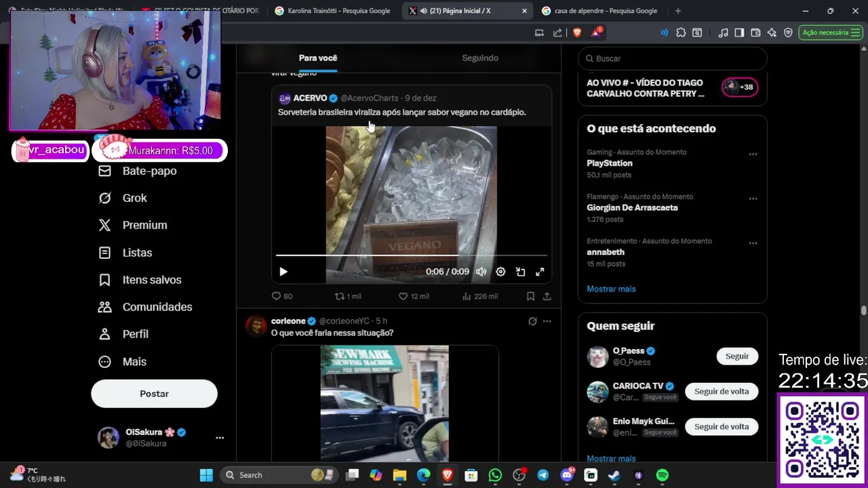Close the Página Inicial / X tab
This screenshot has height=488, width=868.
524,11
